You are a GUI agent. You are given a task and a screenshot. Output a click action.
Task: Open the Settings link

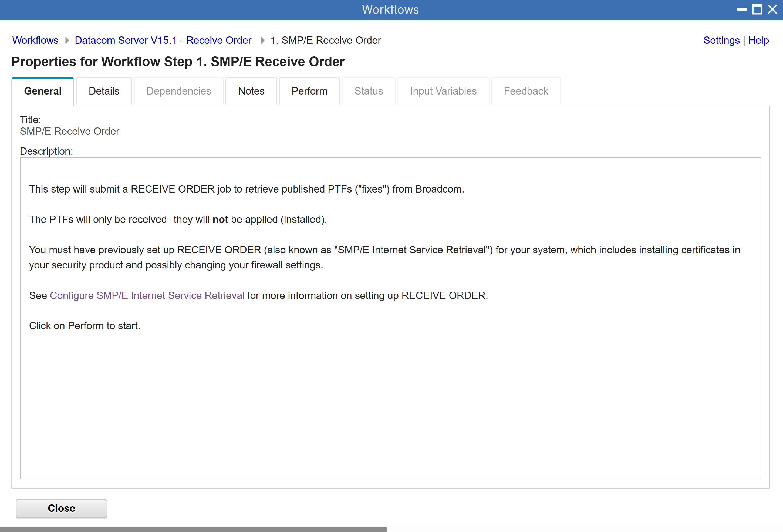click(721, 41)
